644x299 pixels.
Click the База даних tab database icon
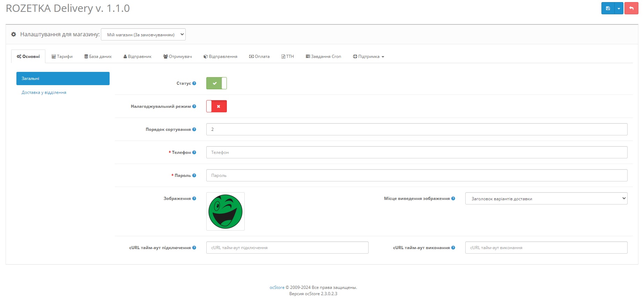(86, 57)
